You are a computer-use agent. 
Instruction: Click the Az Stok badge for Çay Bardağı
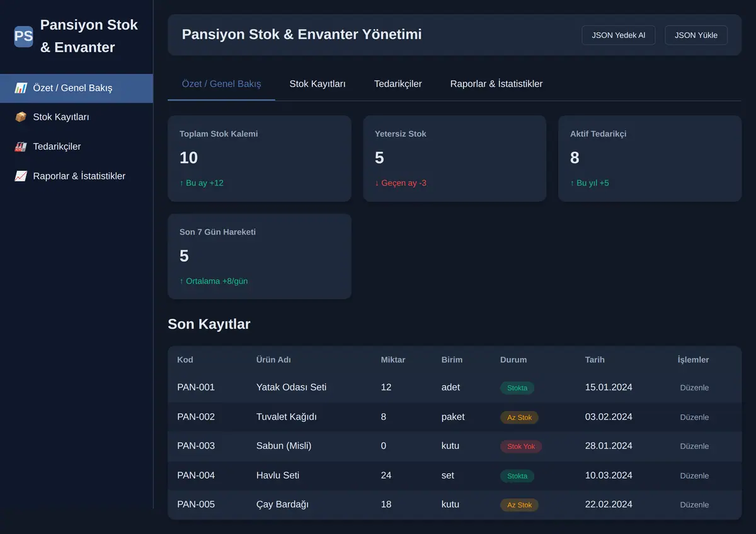520,505
